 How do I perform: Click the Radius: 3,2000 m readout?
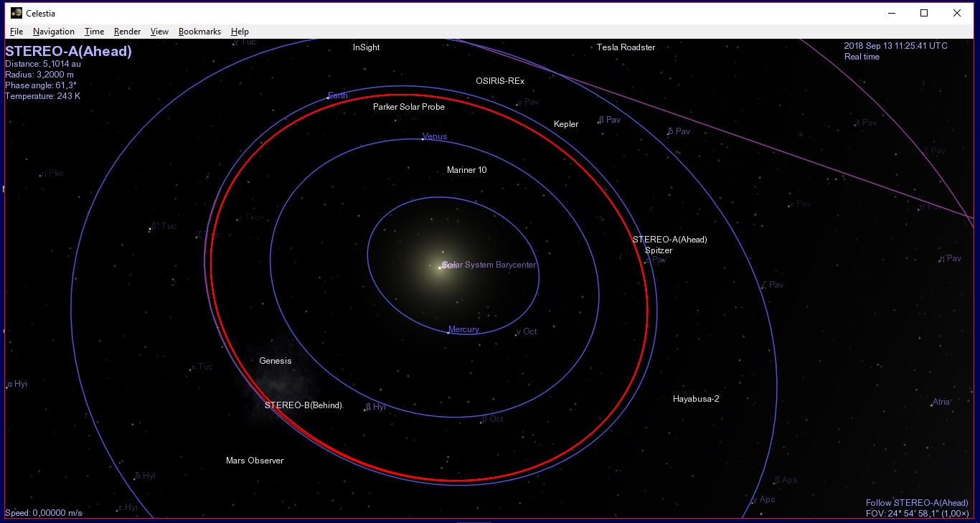pyautogui.click(x=39, y=75)
